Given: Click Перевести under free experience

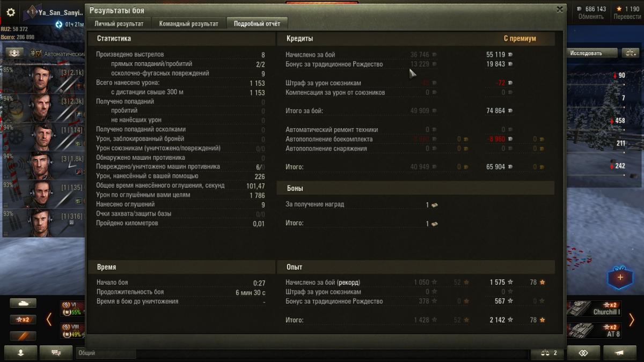Looking at the screenshot, I should tap(626, 17).
